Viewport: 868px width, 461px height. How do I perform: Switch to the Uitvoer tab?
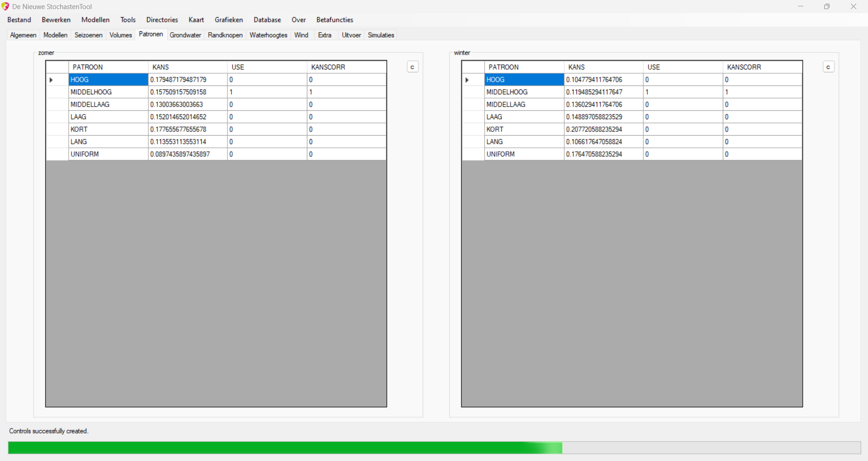click(351, 35)
